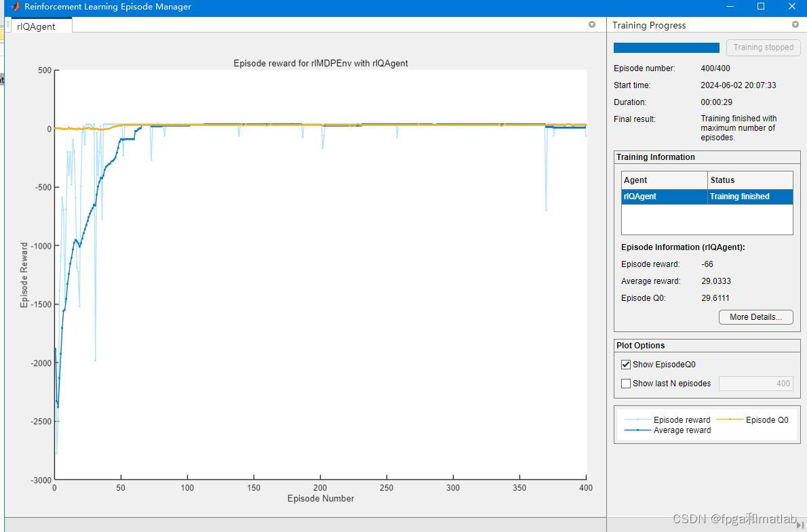Click the Status column header
The image size is (807, 532).
[751, 180]
